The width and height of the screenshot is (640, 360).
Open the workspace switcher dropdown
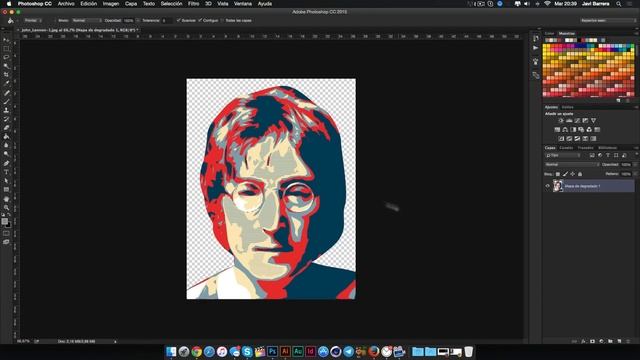coord(608,20)
